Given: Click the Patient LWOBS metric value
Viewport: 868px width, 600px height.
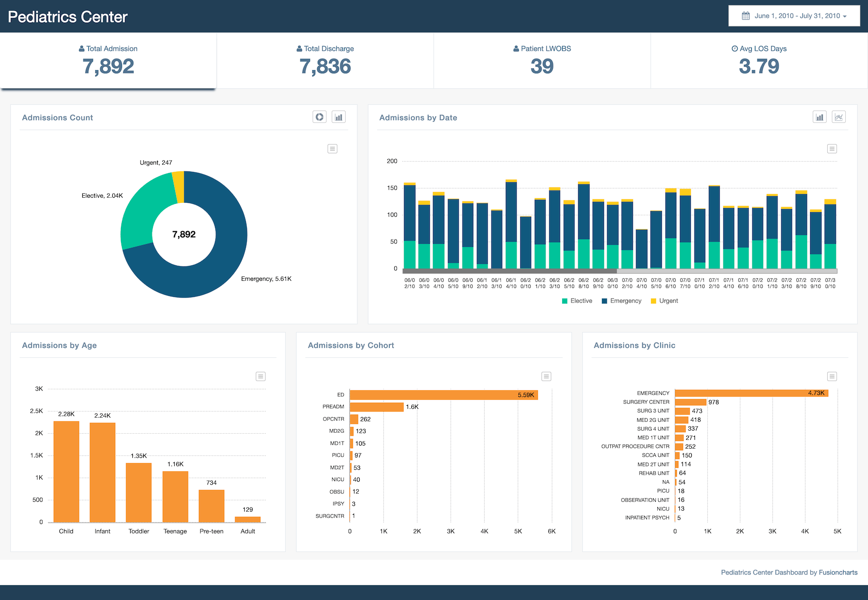Looking at the screenshot, I should click(x=542, y=67).
